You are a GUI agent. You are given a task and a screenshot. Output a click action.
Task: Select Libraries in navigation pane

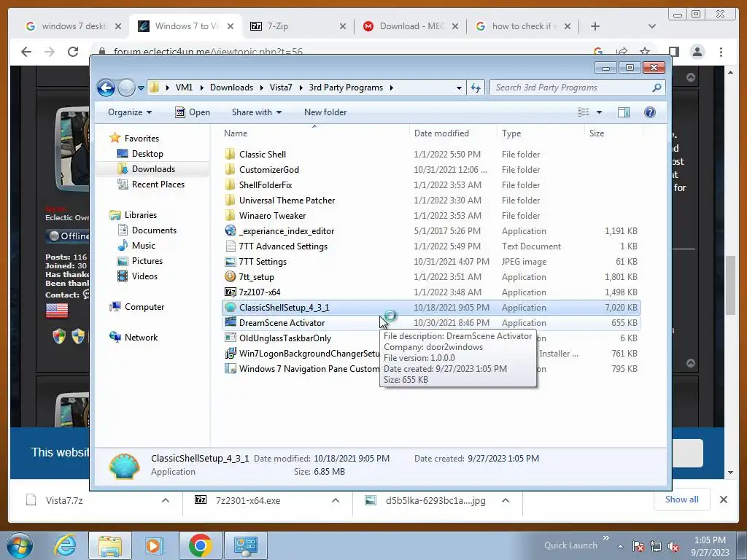coord(141,215)
